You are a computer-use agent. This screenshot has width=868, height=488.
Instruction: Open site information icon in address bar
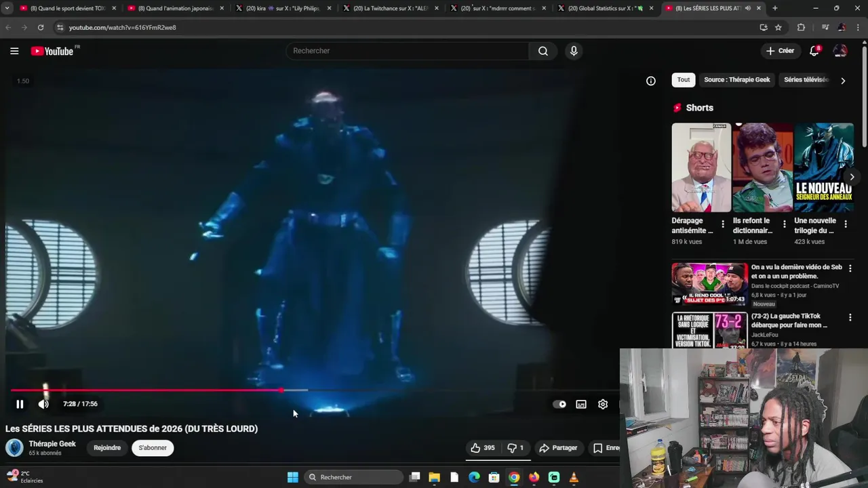60,27
